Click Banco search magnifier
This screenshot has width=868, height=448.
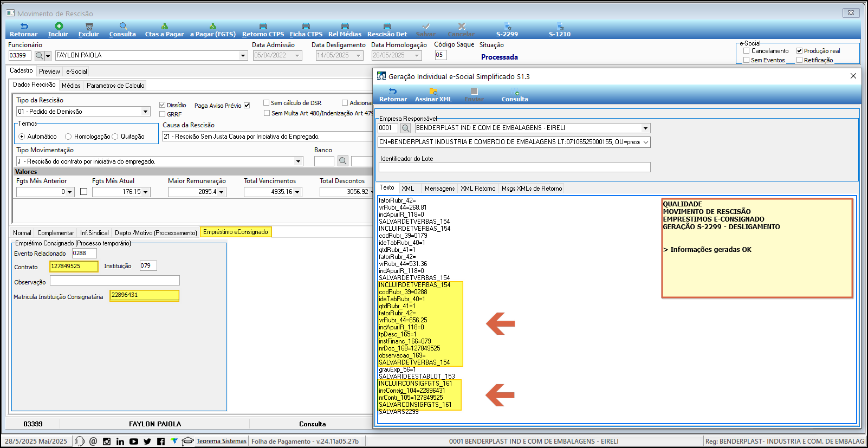tap(343, 161)
